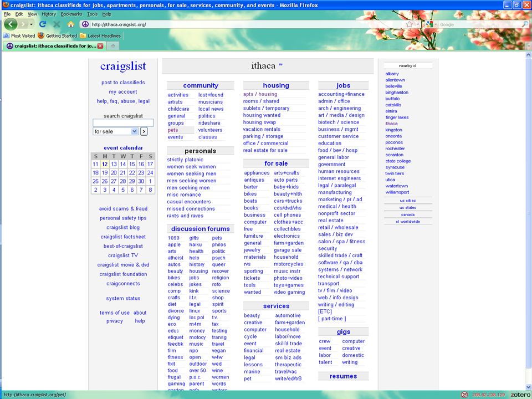Open the 'system status' link
Screen dimensions: 532x399
pyautogui.click(x=123, y=298)
